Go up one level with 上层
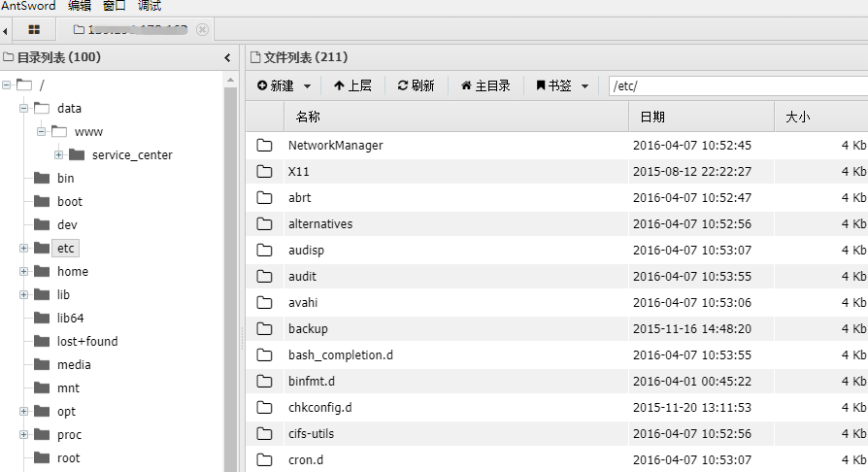The height and width of the screenshot is (472, 868). [x=352, y=85]
